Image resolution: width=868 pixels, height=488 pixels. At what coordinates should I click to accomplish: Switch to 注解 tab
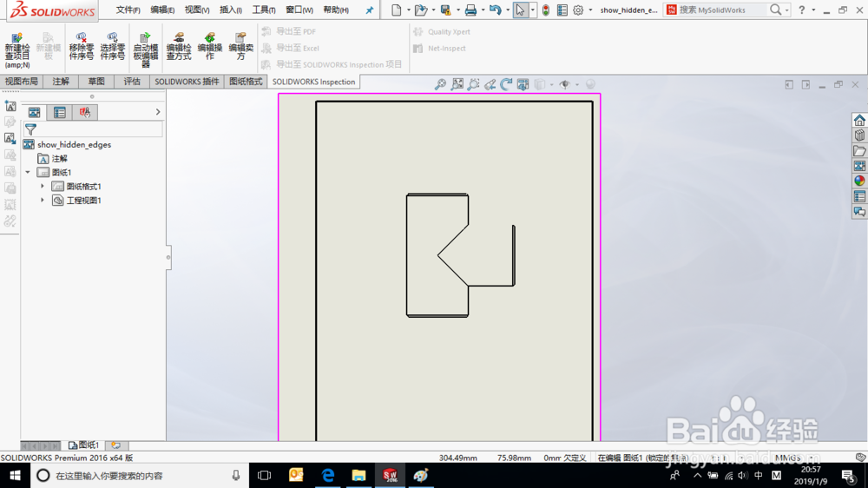(61, 82)
